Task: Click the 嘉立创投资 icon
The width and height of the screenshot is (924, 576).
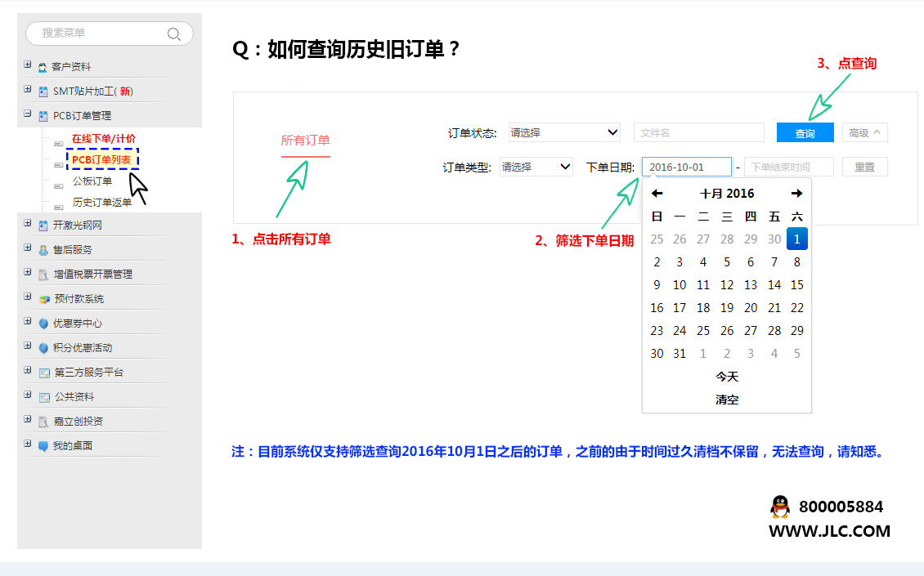Action: point(43,422)
